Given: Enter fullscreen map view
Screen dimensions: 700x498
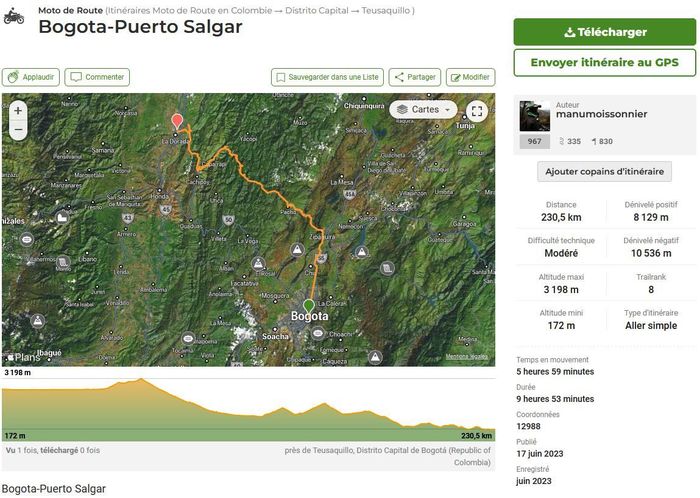Looking at the screenshot, I should 477,111.
